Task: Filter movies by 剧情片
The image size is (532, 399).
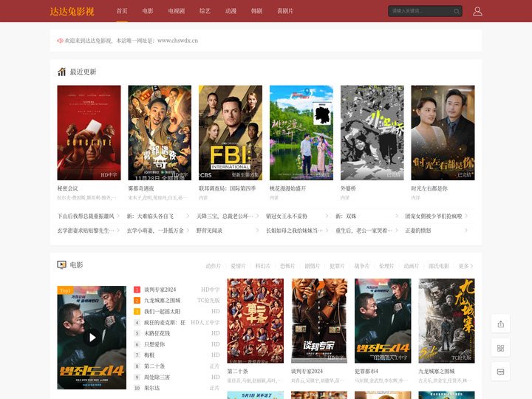Action: [x=312, y=266]
